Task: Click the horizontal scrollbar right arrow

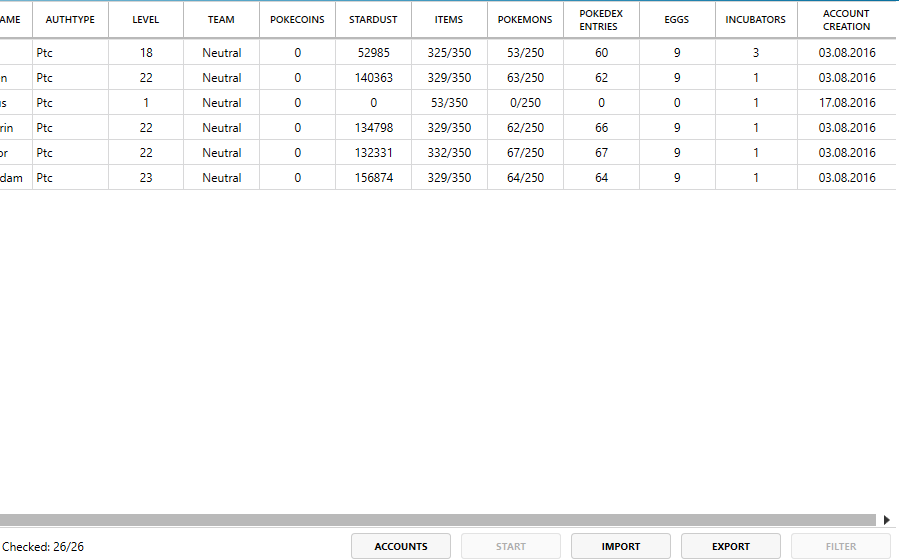Action: click(886, 520)
